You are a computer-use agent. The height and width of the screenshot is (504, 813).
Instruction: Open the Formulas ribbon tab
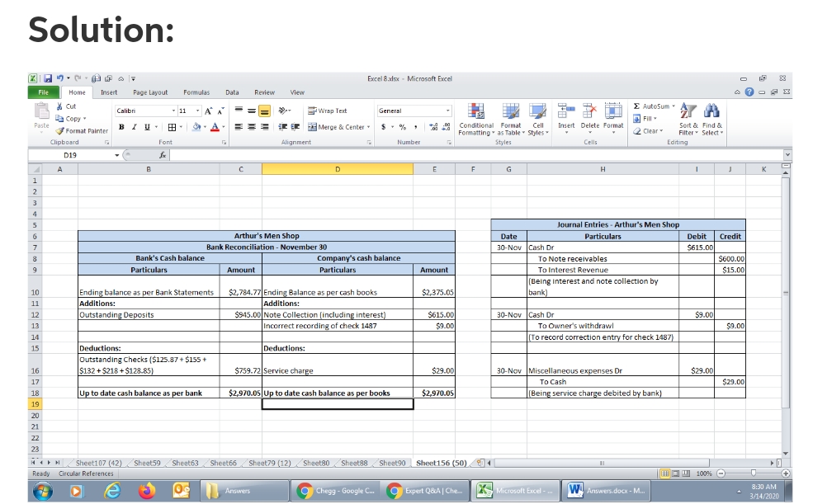coord(196,93)
